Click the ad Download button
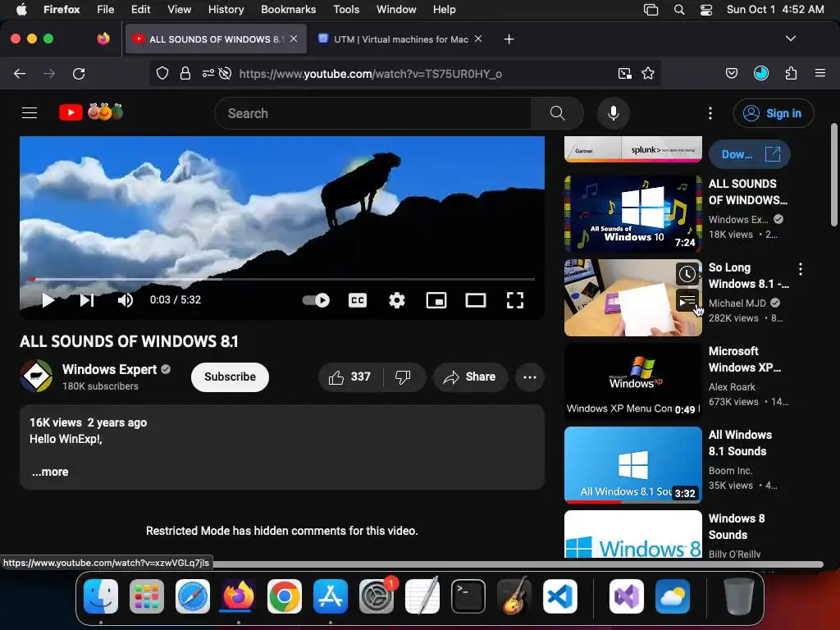The height and width of the screenshot is (630, 840). tap(750, 155)
